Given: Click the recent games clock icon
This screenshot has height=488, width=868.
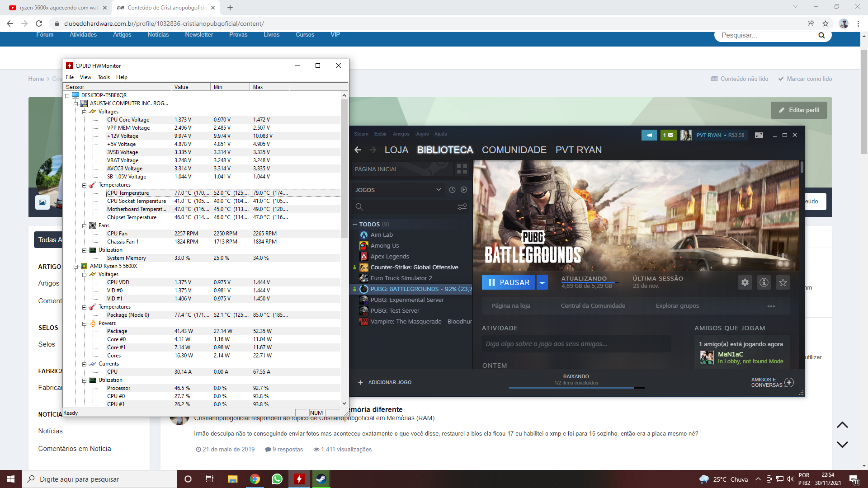Looking at the screenshot, I should pos(452,190).
